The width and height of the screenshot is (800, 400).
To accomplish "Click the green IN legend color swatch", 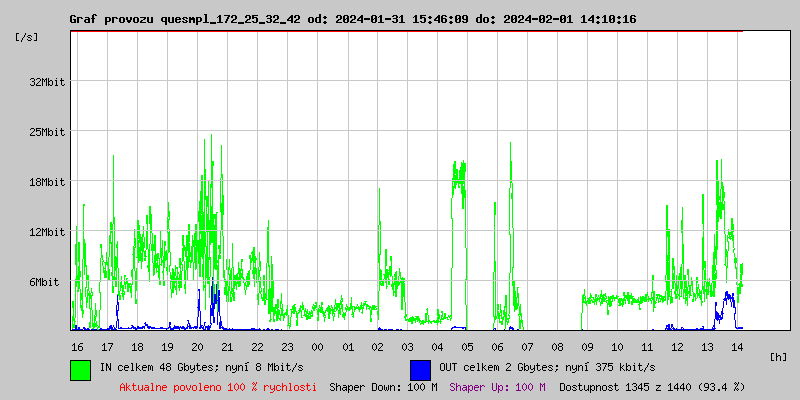I will [x=80, y=369].
